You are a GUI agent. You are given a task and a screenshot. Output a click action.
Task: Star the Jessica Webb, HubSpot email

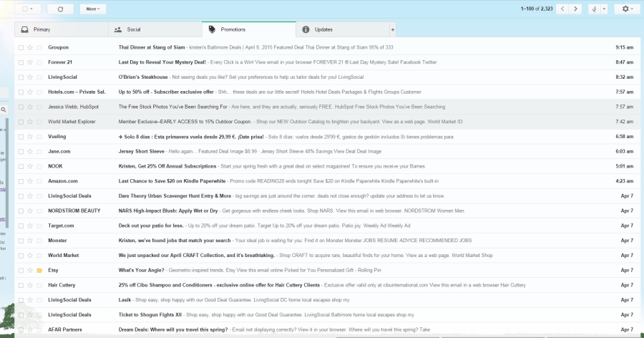click(x=30, y=107)
